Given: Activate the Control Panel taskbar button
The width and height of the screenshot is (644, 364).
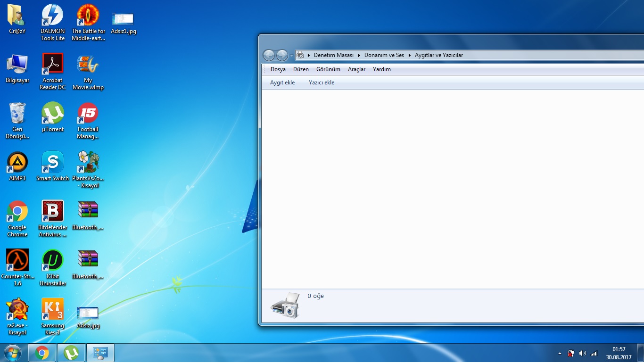Looking at the screenshot, I should [100, 353].
